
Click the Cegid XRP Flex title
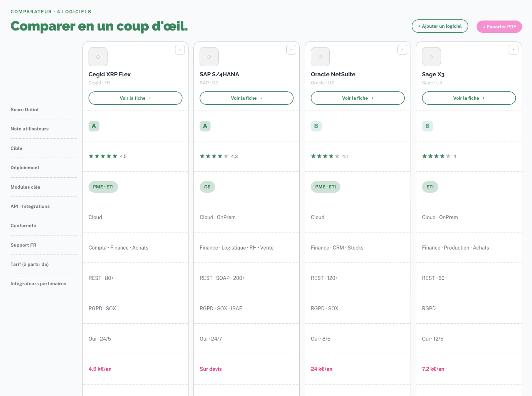(110, 74)
